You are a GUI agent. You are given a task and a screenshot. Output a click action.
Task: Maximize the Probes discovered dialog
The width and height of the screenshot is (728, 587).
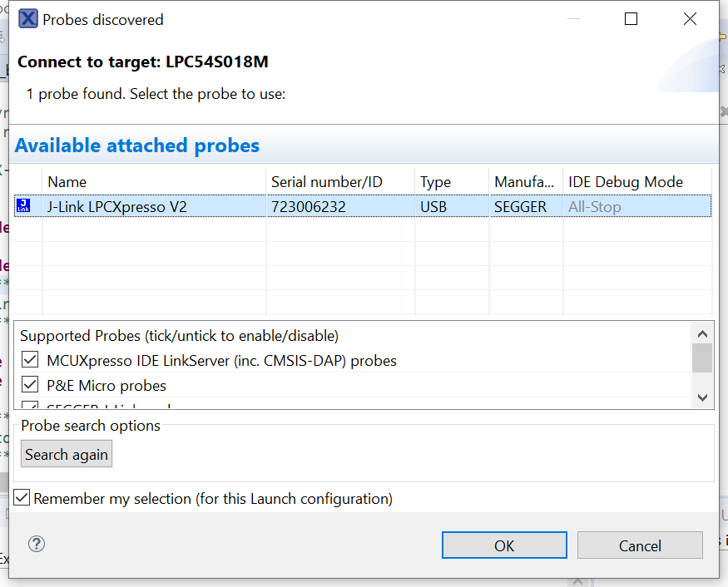[x=631, y=19]
